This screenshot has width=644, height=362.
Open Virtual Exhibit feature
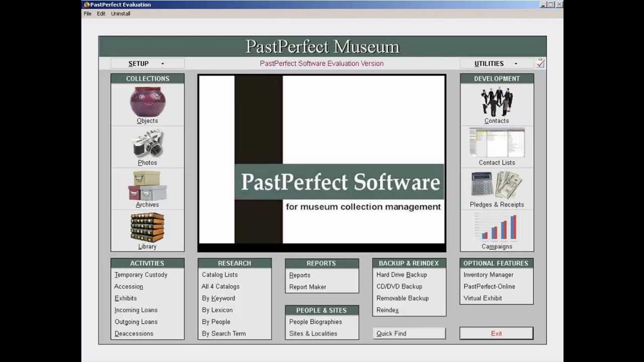[483, 298]
